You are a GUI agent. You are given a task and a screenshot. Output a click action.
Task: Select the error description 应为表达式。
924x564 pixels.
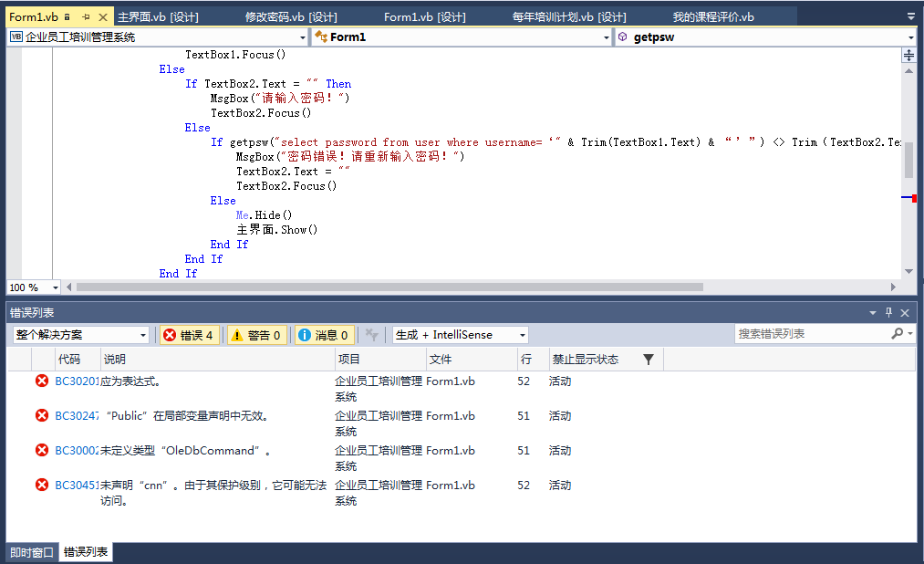click(x=130, y=381)
